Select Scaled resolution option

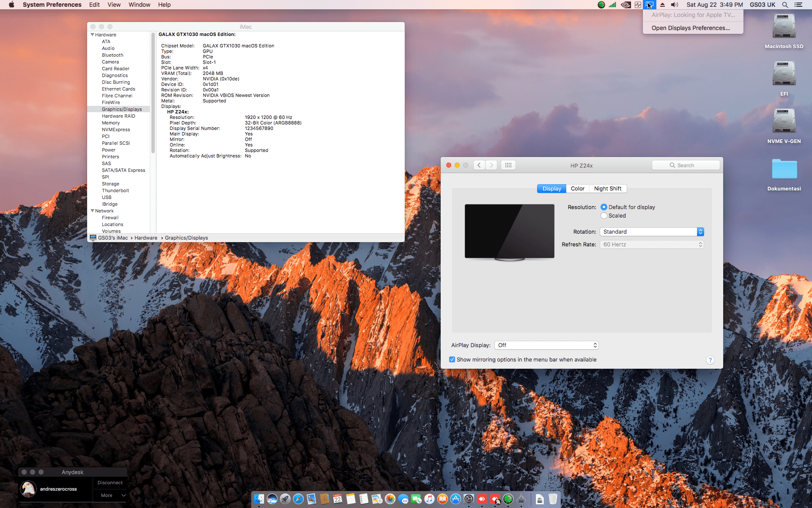604,215
